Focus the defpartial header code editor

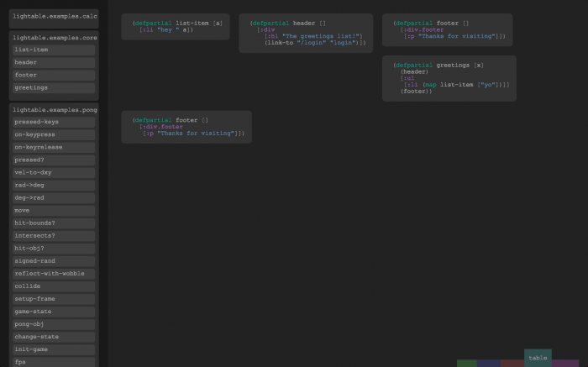(x=306, y=33)
